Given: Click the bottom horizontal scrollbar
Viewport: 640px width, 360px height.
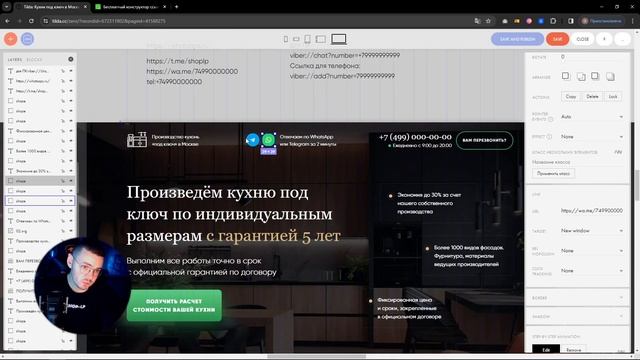Looking at the screenshot, I should pyautogui.click(x=316, y=356).
